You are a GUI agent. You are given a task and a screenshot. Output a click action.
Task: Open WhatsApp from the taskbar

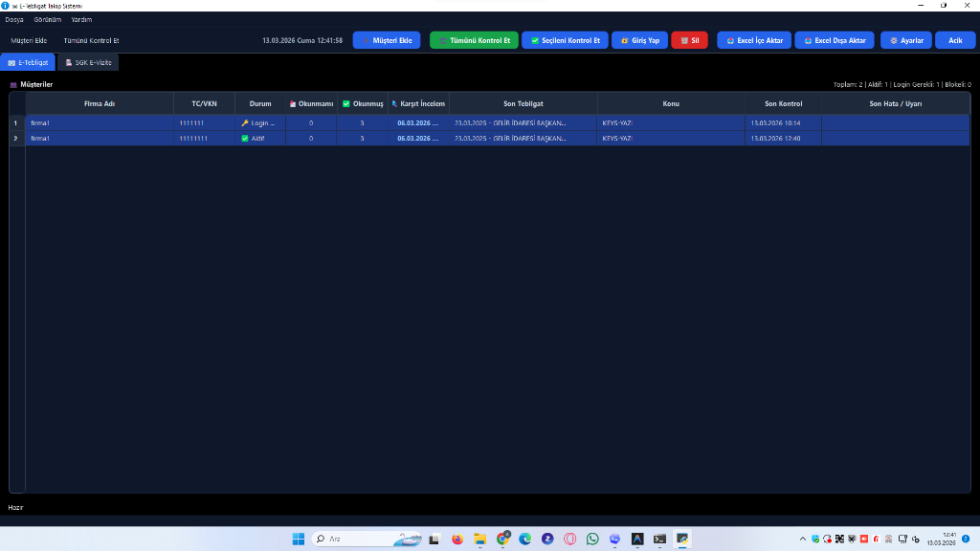(592, 539)
